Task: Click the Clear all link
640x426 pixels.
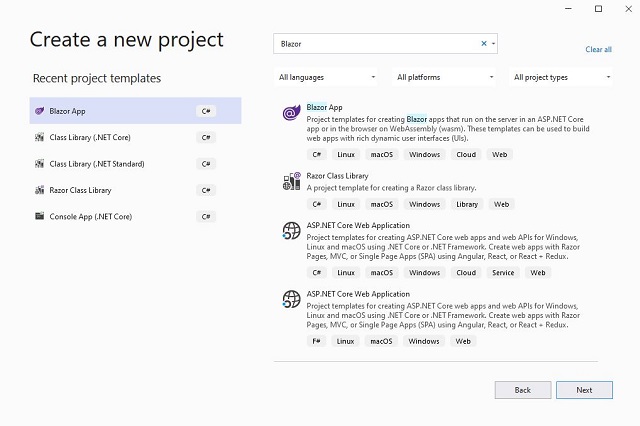Action: tap(598, 49)
